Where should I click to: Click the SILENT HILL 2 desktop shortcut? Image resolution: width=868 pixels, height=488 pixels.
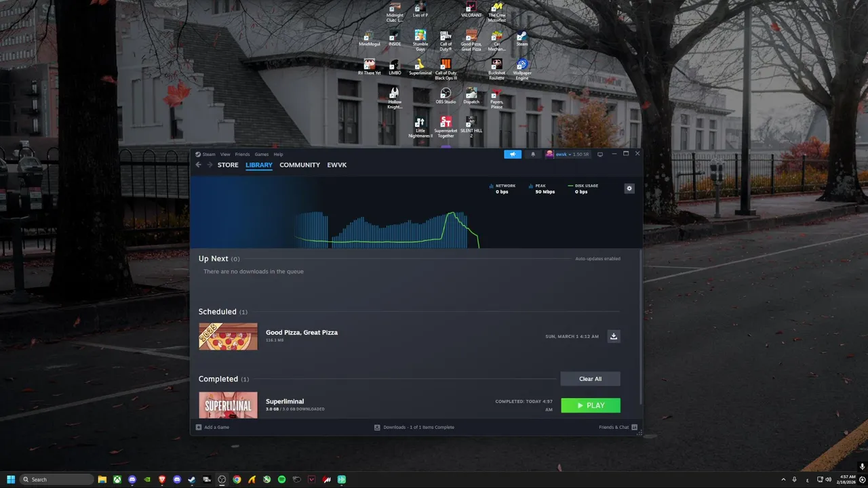(471, 127)
